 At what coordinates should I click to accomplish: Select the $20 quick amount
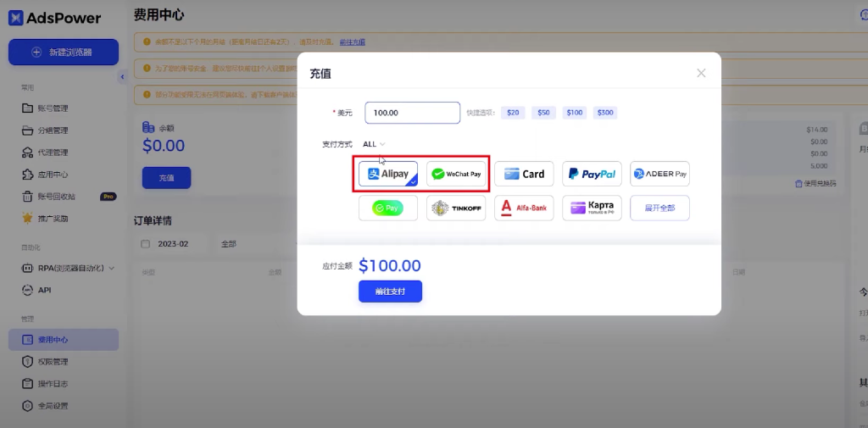pos(513,113)
